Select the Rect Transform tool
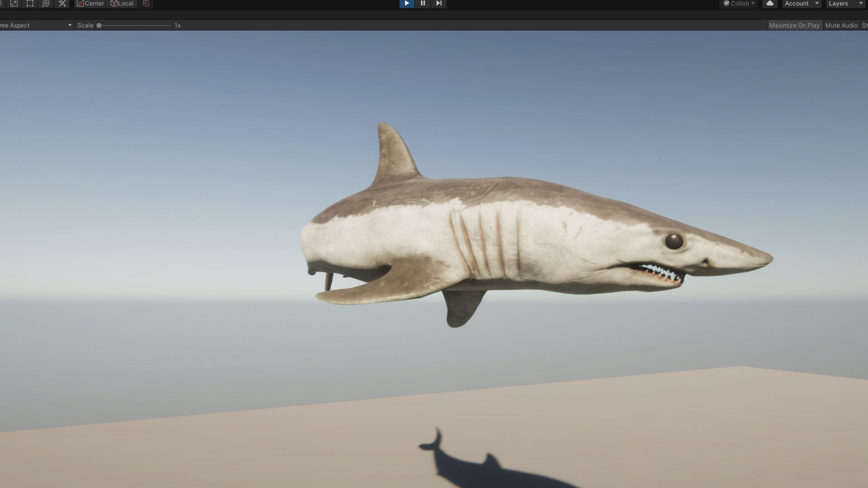 pyautogui.click(x=30, y=4)
